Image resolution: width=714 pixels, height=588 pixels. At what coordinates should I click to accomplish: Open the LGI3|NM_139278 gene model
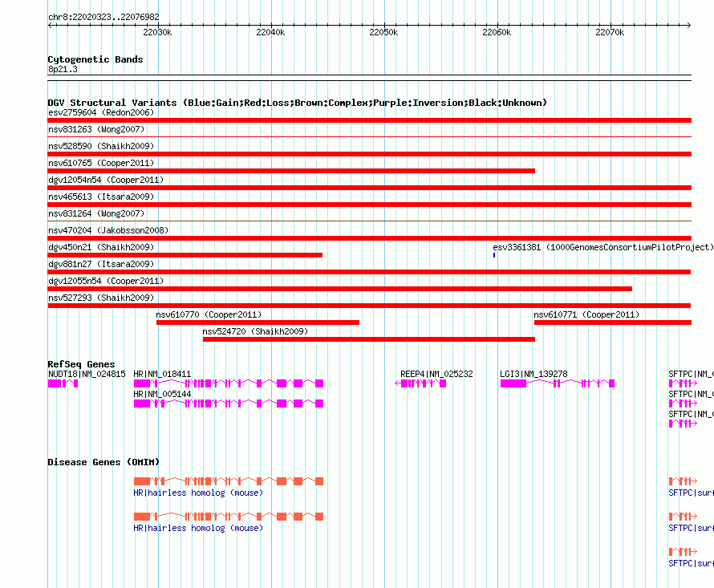(558, 383)
